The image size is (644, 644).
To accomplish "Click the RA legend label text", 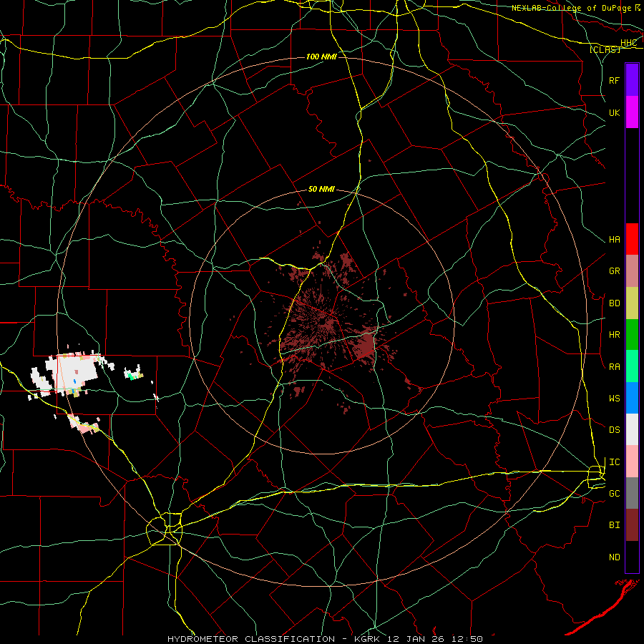I will coord(615,367).
